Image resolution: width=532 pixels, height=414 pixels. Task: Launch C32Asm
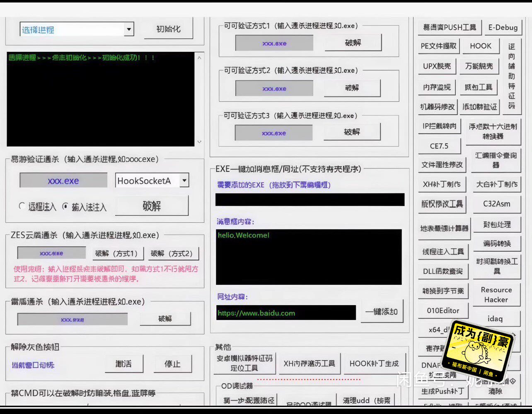coord(497,204)
